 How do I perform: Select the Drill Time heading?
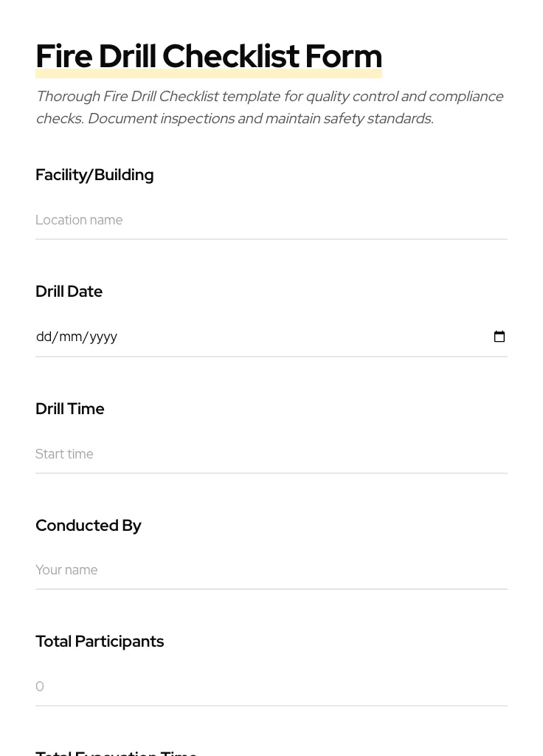[69, 408]
